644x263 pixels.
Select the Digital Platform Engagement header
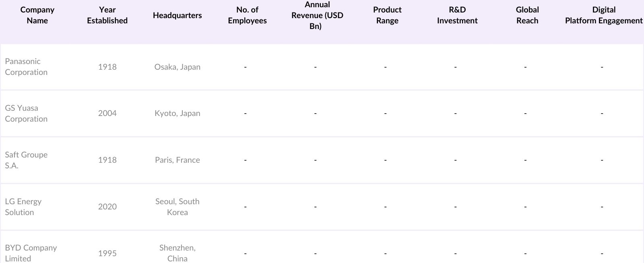[603, 15]
